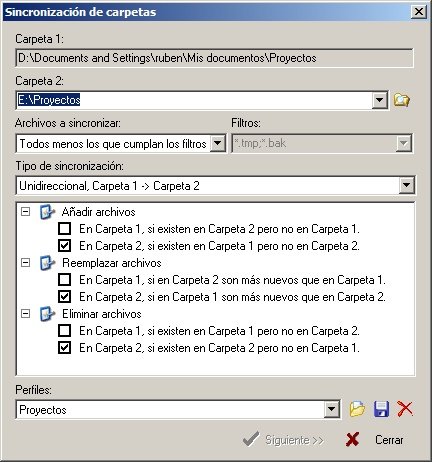Collapse the Eliminar archivos tree node
This screenshot has width=432, height=462.
pyautogui.click(x=25, y=314)
